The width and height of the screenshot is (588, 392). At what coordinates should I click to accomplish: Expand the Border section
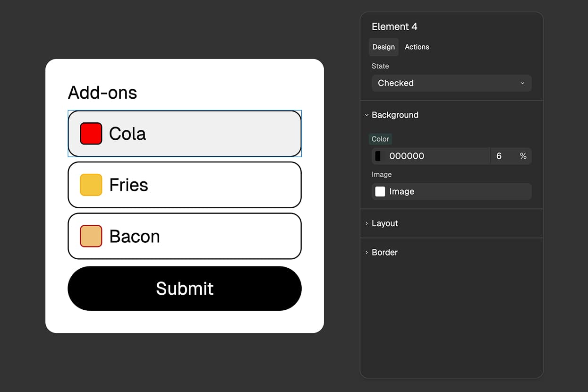pyautogui.click(x=384, y=252)
